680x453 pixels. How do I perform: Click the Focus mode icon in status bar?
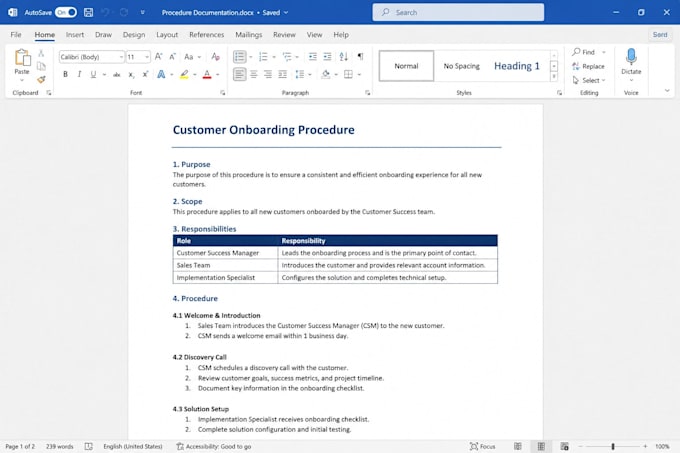coord(474,446)
